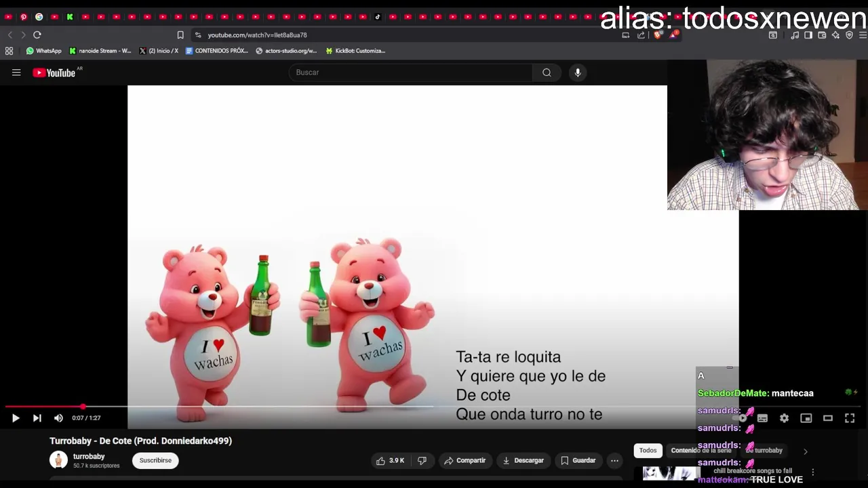Viewport: 868px width, 488px height.
Task: Skip to the next video
Action: pos(37,418)
